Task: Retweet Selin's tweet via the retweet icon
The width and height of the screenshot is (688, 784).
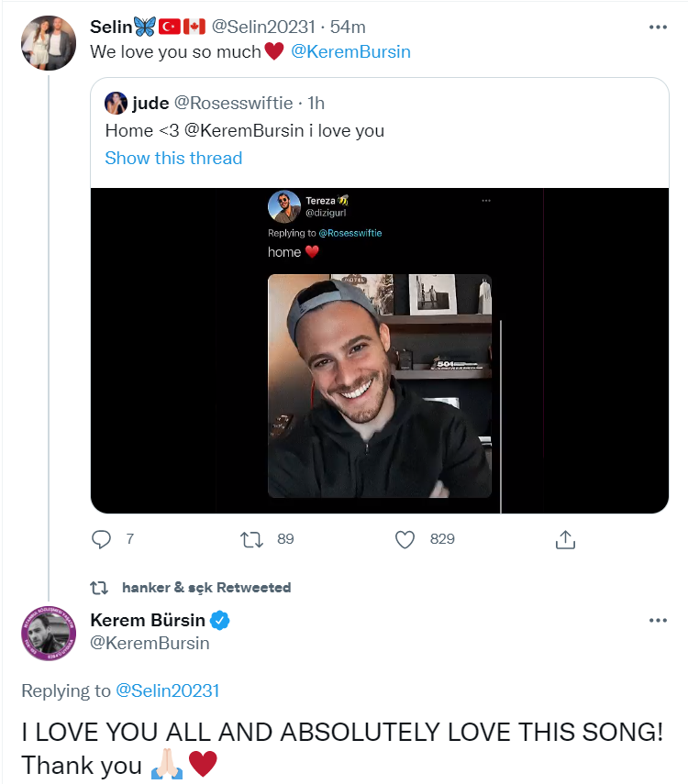Action: click(x=251, y=539)
